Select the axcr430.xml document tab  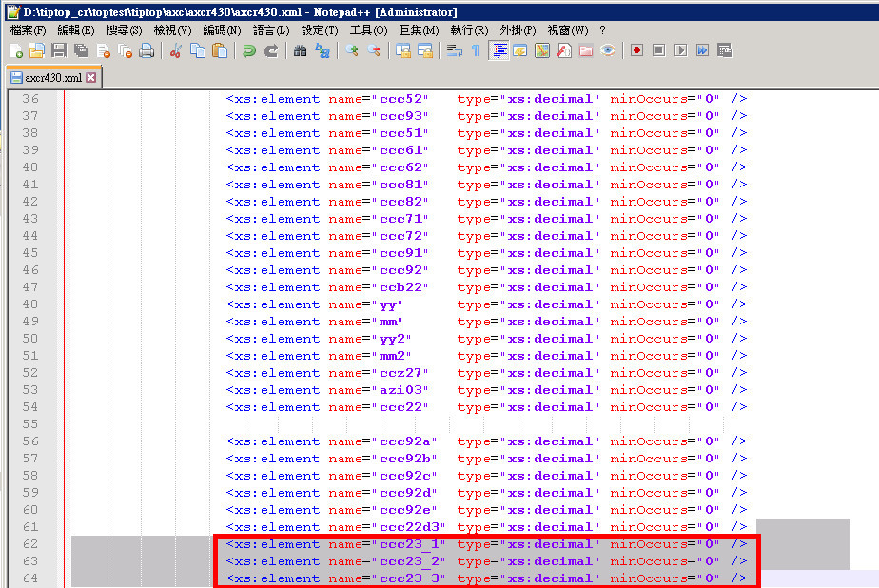coord(53,77)
